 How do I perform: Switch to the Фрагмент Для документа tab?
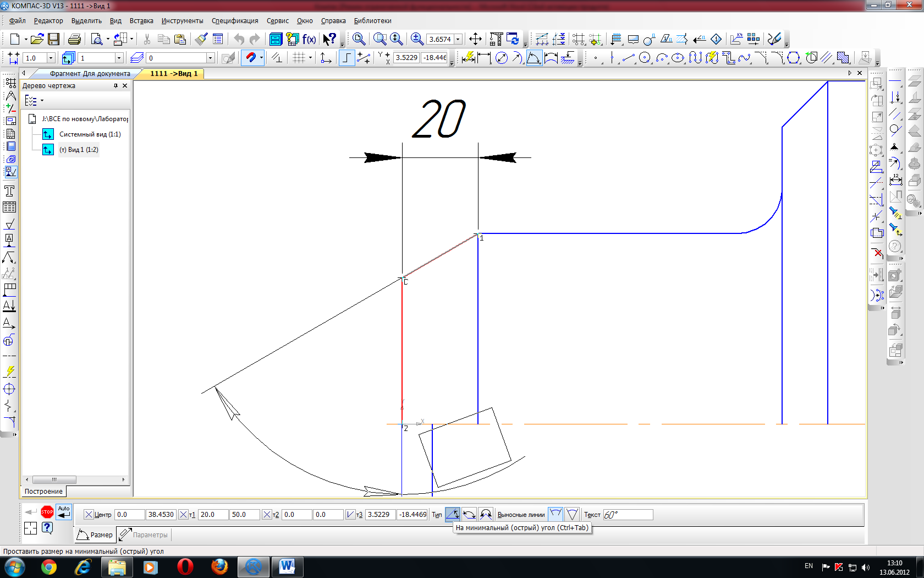(x=90, y=74)
